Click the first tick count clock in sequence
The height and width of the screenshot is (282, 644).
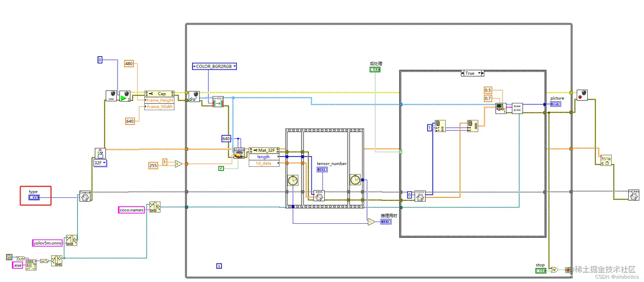pos(293,180)
